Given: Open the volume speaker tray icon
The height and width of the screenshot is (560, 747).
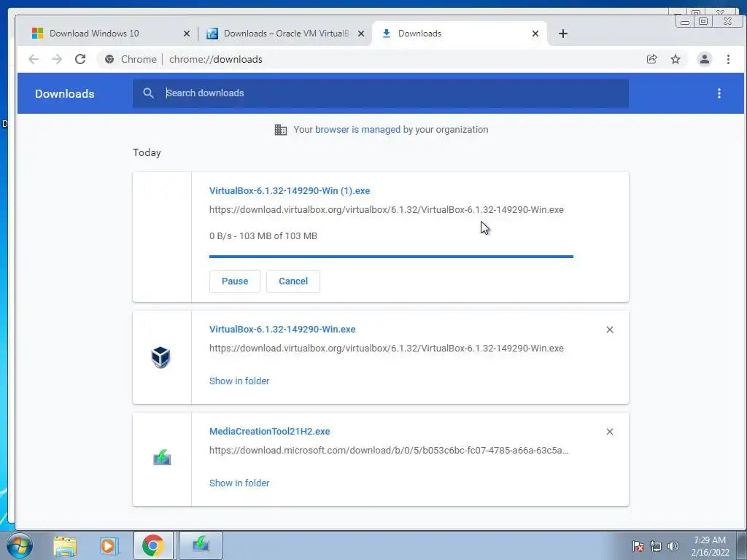Looking at the screenshot, I should (673, 546).
